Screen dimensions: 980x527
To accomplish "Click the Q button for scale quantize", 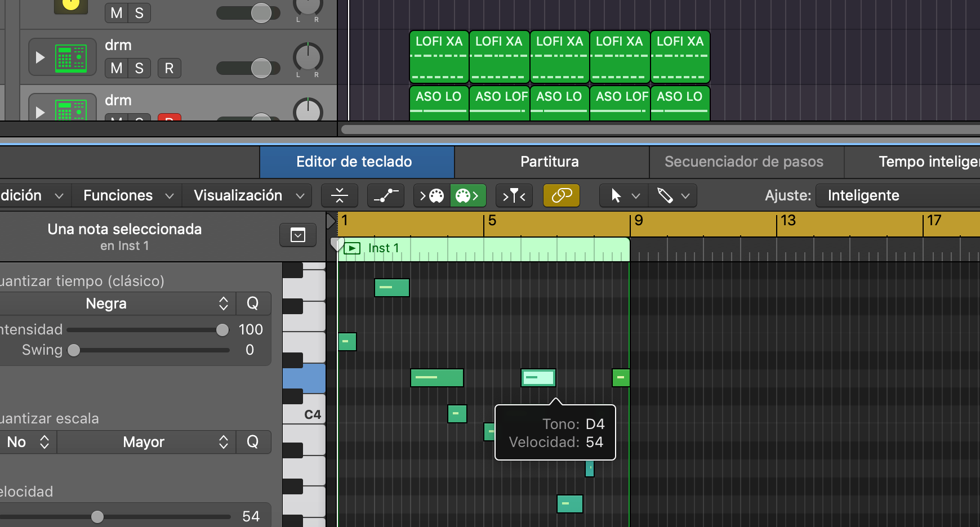I will tap(253, 442).
